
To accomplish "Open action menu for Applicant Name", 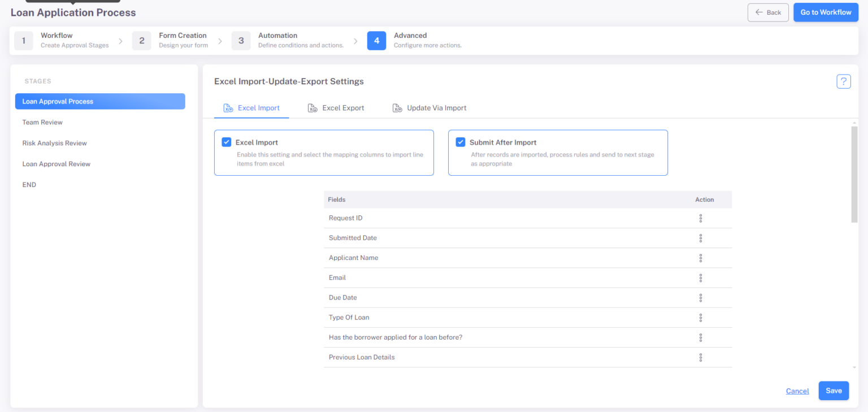I will (700, 258).
